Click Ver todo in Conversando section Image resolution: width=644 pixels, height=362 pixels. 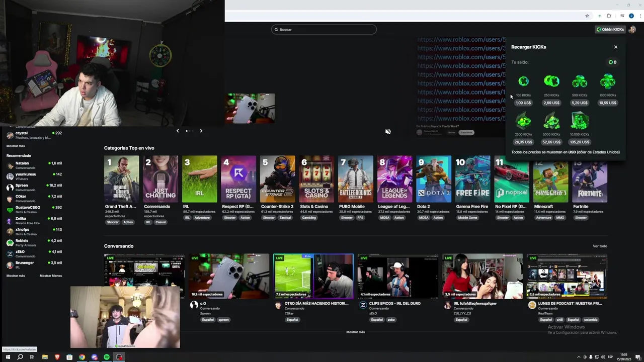[x=600, y=246]
